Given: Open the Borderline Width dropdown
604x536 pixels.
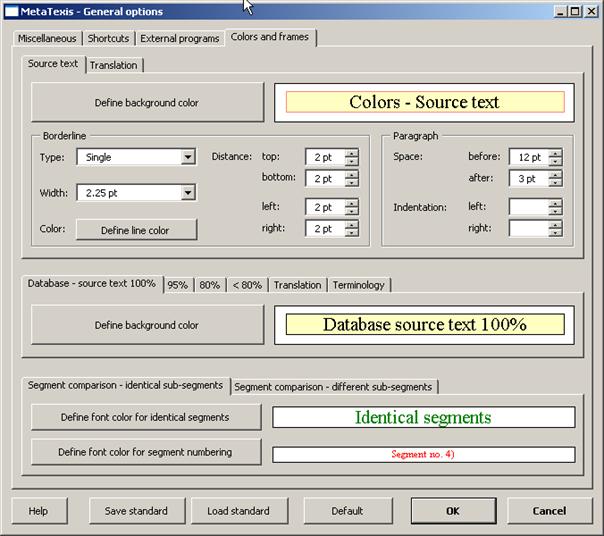Looking at the screenshot, I should [188, 192].
